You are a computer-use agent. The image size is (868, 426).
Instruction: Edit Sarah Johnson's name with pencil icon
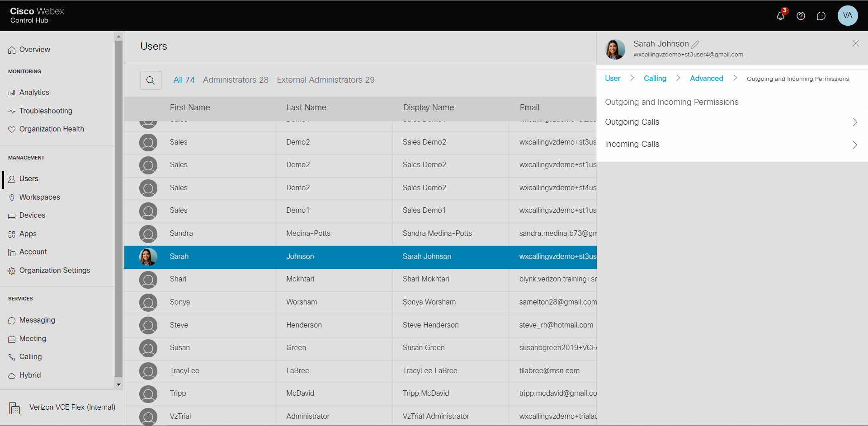(x=695, y=43)
